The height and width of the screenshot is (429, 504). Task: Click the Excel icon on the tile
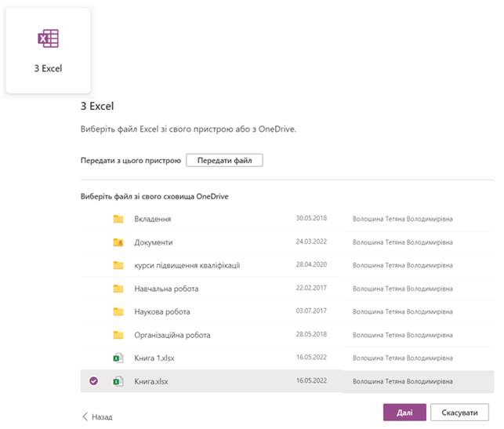click(48, 38)
